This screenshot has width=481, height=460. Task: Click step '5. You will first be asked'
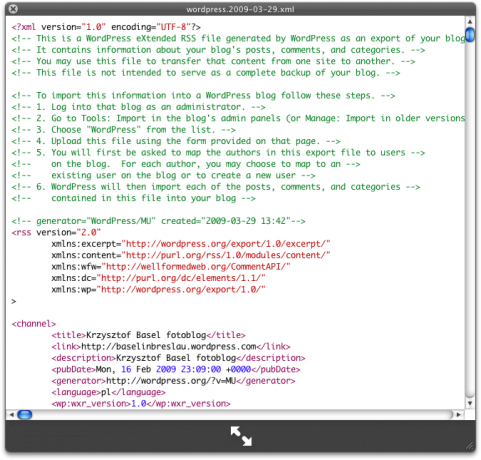tap(218, 153)
